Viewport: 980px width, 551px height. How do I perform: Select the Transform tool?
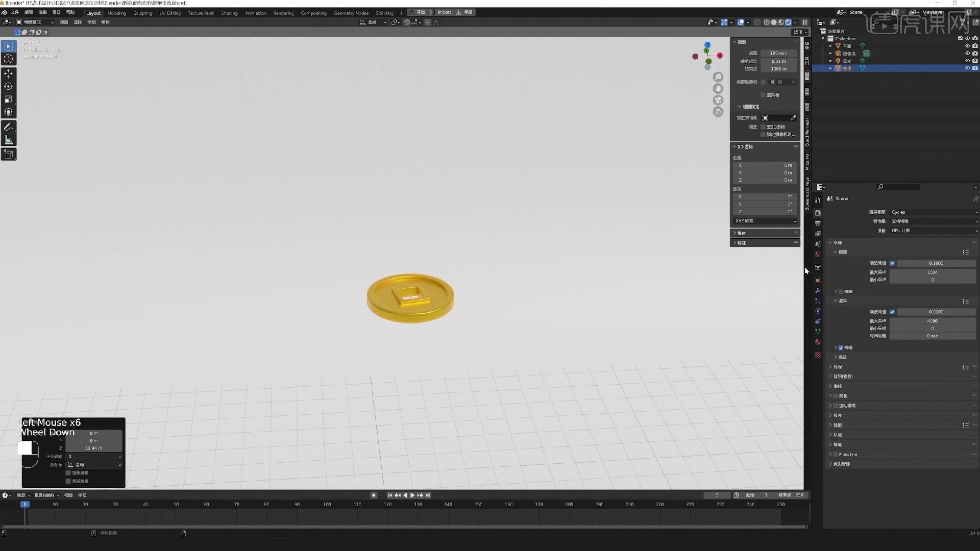click(x=9, y=112)
